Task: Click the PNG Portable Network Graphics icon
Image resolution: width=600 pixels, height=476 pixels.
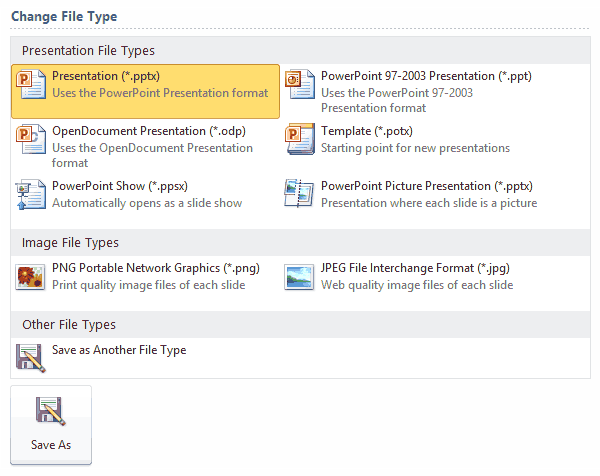Action: [x=32, y=277]
